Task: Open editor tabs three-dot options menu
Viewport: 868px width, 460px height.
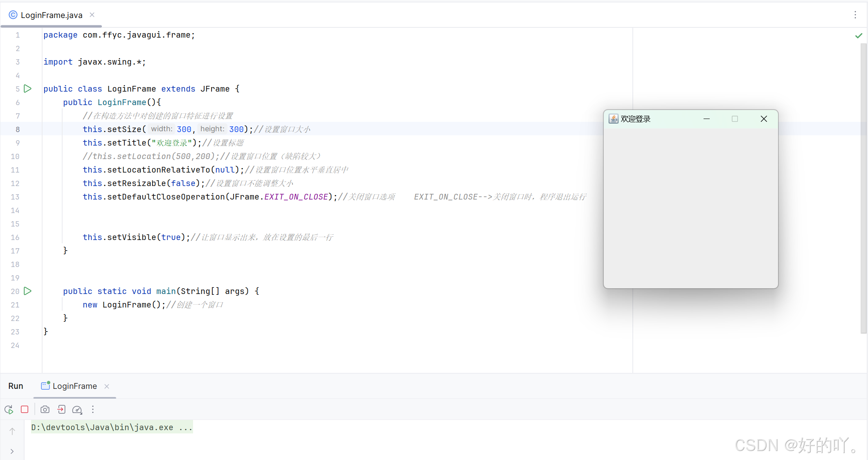Action: click(855, 15)
